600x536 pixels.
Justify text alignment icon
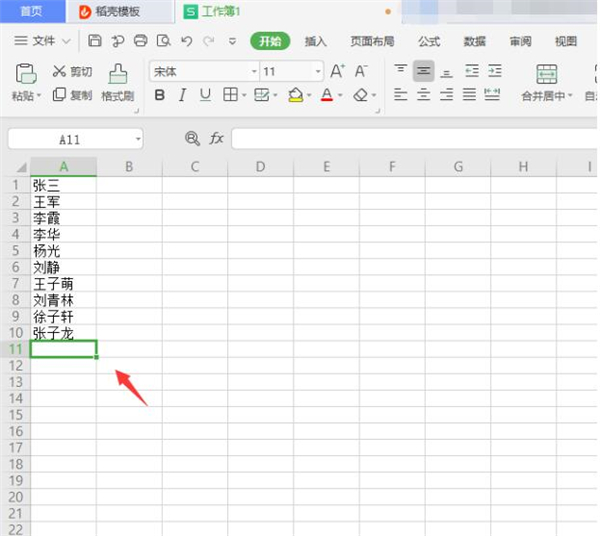tap(469, 94)
